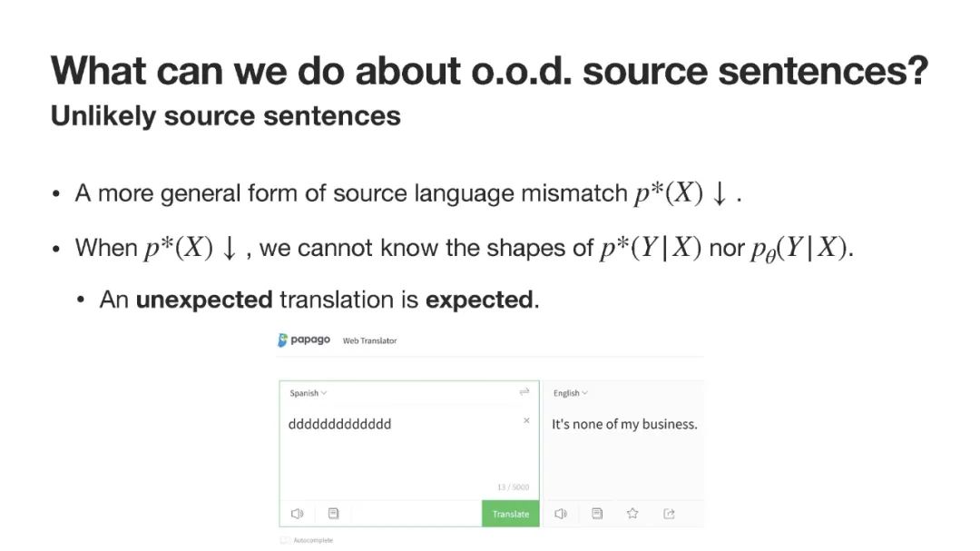Screen dimensions: 980x551
Task: Expand the English target language dropdown
Action: point(571,393)
